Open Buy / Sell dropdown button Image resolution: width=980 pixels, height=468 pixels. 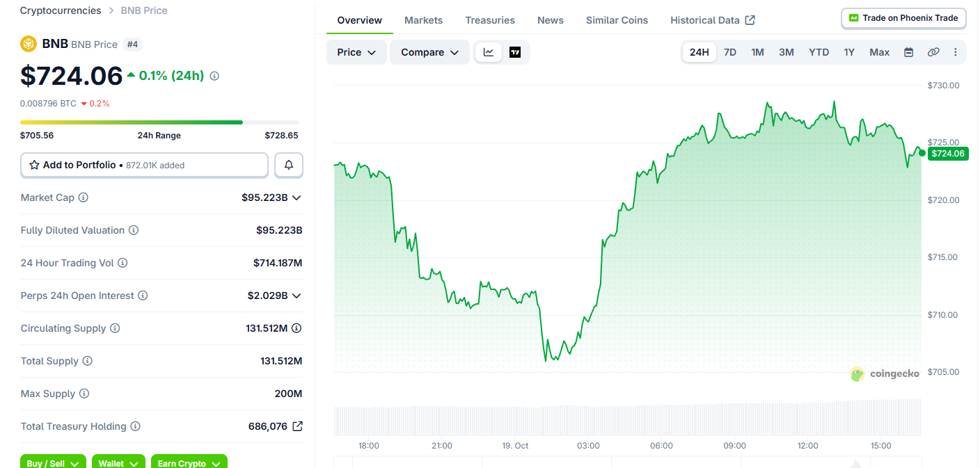tap(53, 462)
